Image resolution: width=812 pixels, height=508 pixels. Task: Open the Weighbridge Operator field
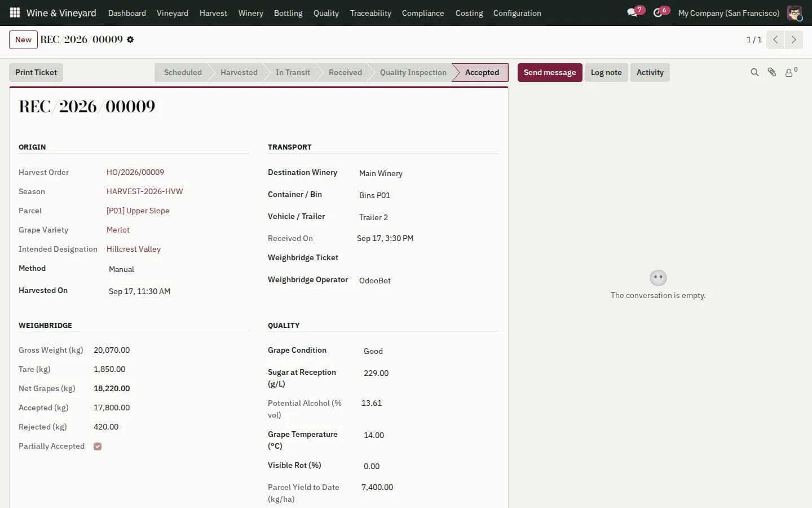[429, 281]
